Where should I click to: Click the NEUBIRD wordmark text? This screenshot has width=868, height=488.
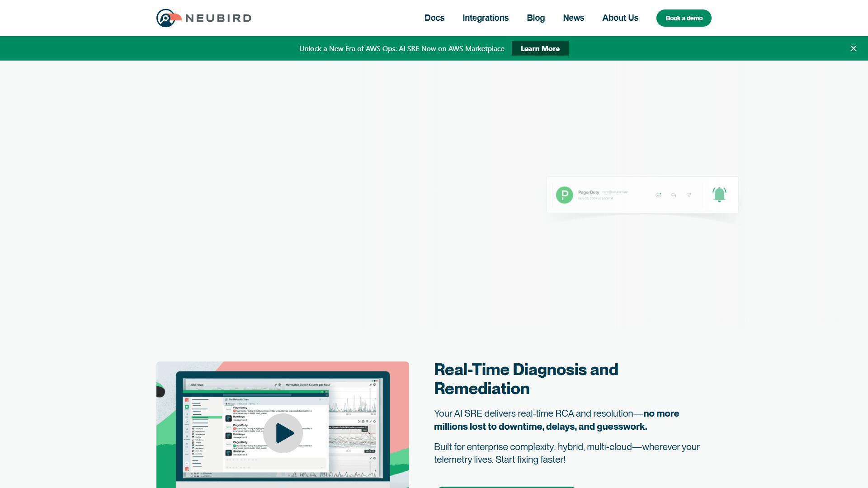[x=218, y=18]
